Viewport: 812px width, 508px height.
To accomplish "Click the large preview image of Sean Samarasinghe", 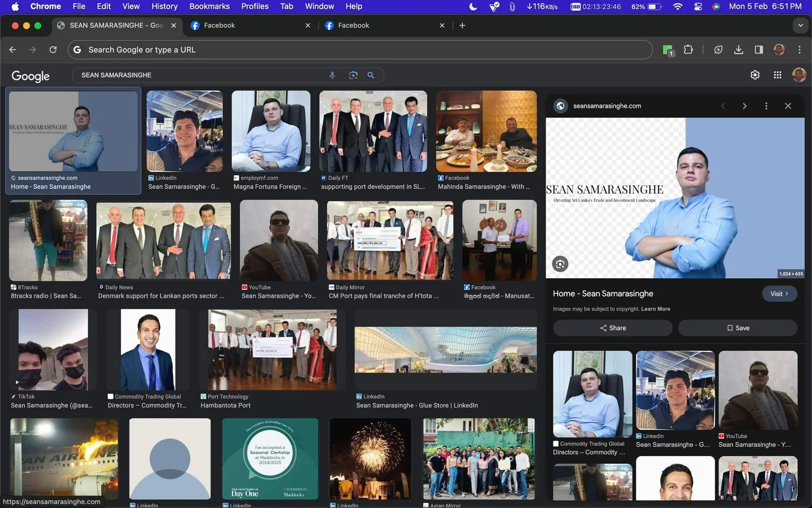I will tap(675, 198).
